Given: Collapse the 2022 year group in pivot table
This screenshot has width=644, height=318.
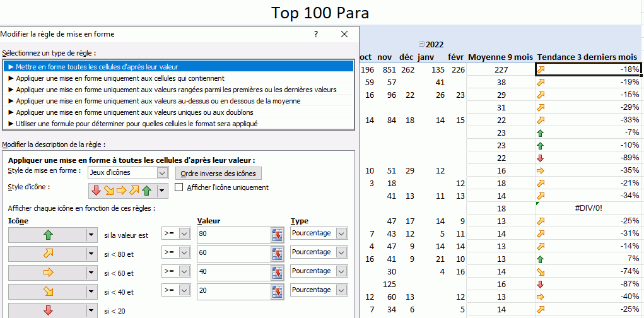Looking at the screenshot, I should [423, 45].
